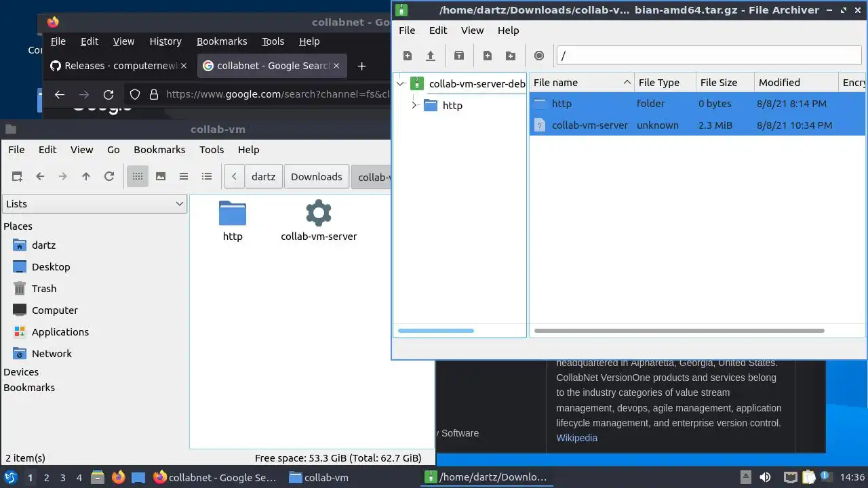Select collab-vm-server row in archive list
The width and height of the screenshot is (868, 488).
click(x=697, y=125)
